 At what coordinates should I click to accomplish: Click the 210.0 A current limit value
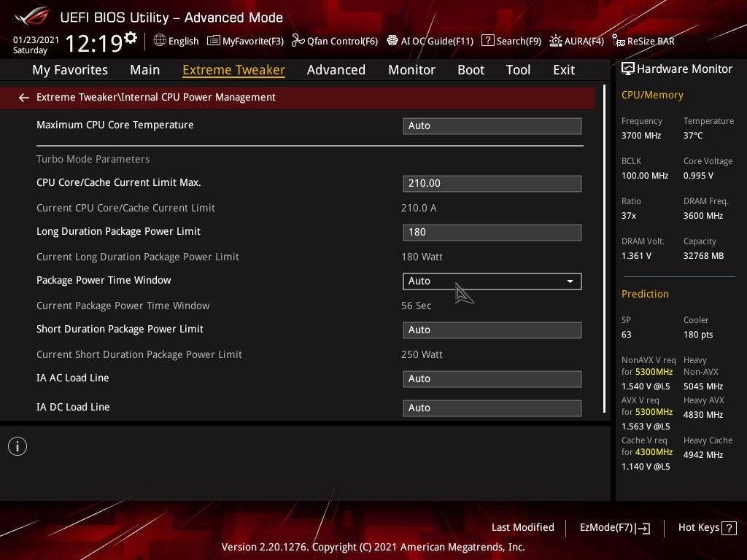point(418,208)
